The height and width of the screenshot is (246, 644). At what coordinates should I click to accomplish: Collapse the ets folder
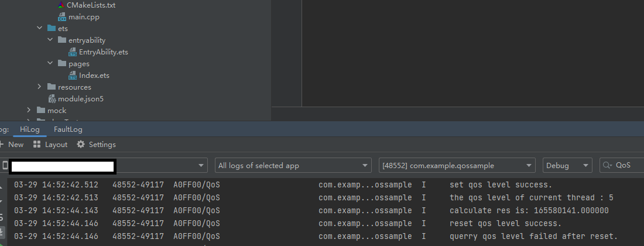pos(39,28)
